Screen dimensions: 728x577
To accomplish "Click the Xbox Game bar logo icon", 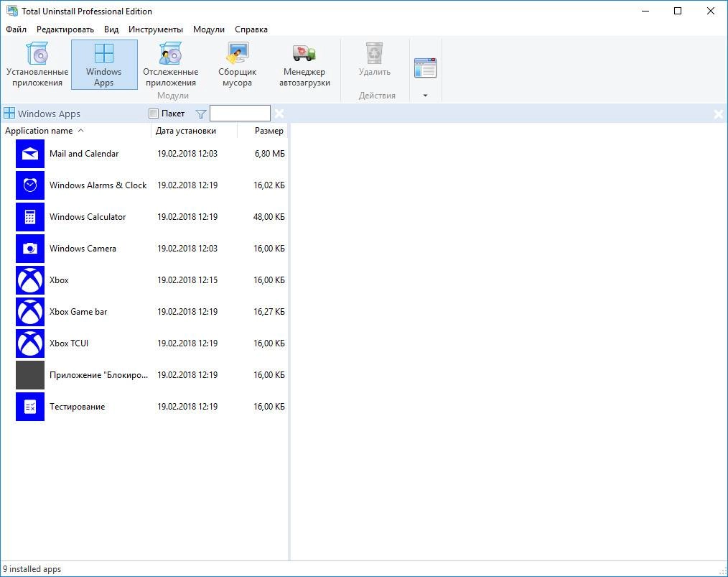I will click(30, 312).
